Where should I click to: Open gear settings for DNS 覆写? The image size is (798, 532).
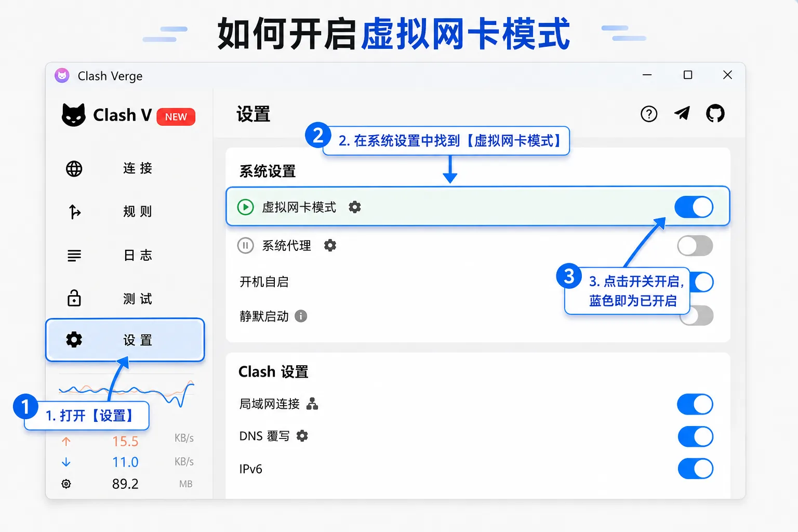tap(302, 436)
